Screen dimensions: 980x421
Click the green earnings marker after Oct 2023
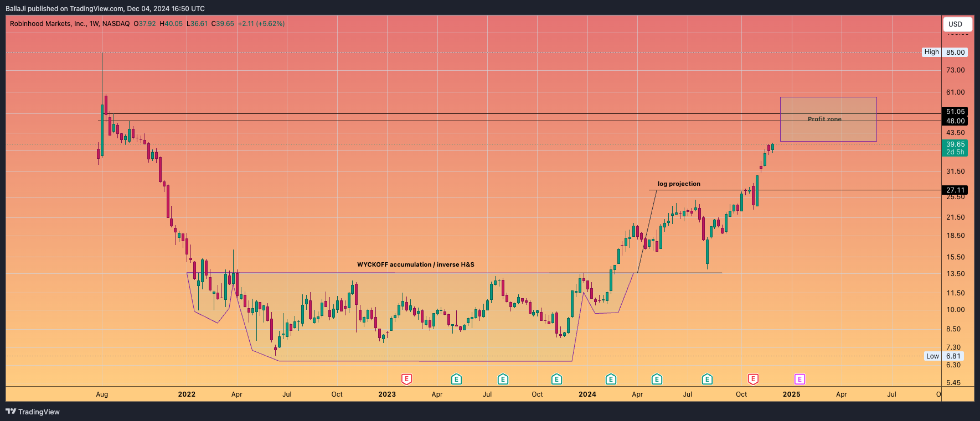point(556,379)
